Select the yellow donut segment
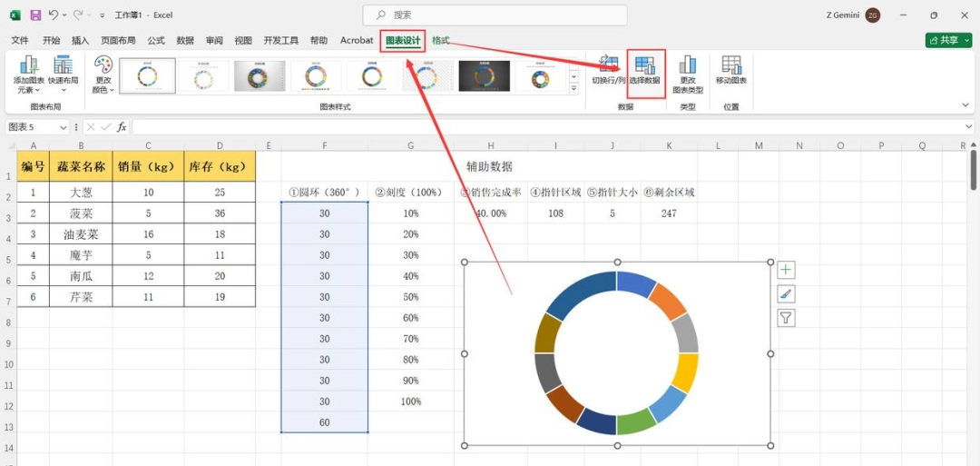The height and width of the screenshot is (466, 980). click(x=688, y=372)
